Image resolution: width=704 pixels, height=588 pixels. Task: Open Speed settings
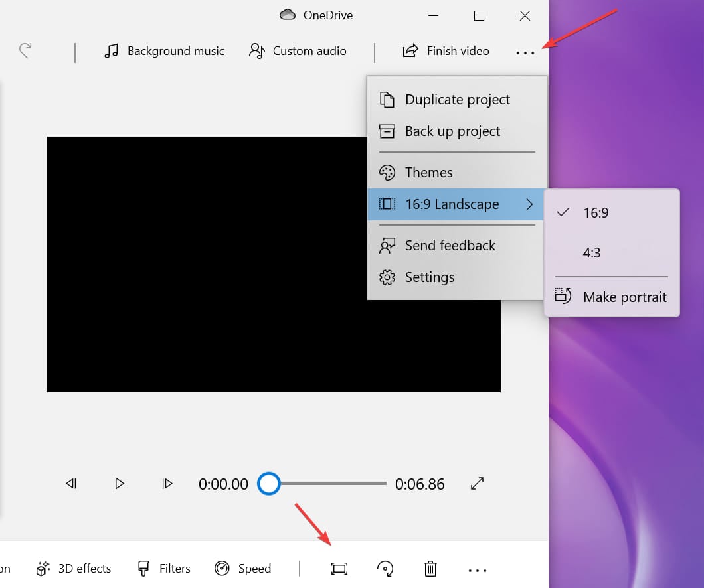click(x=243, y=569)
